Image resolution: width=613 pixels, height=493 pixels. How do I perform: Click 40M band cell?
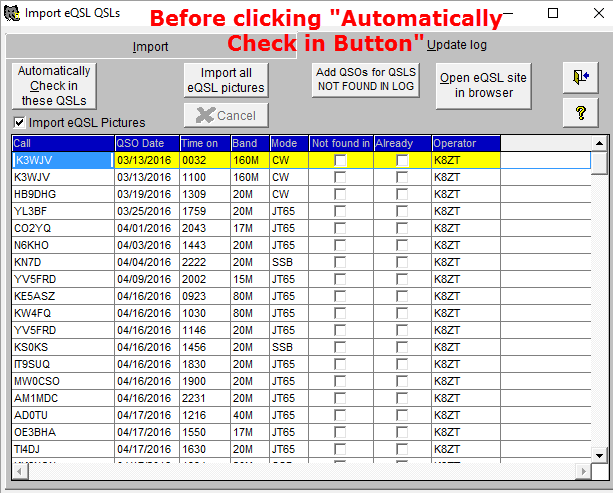click(x=250, y=415)
